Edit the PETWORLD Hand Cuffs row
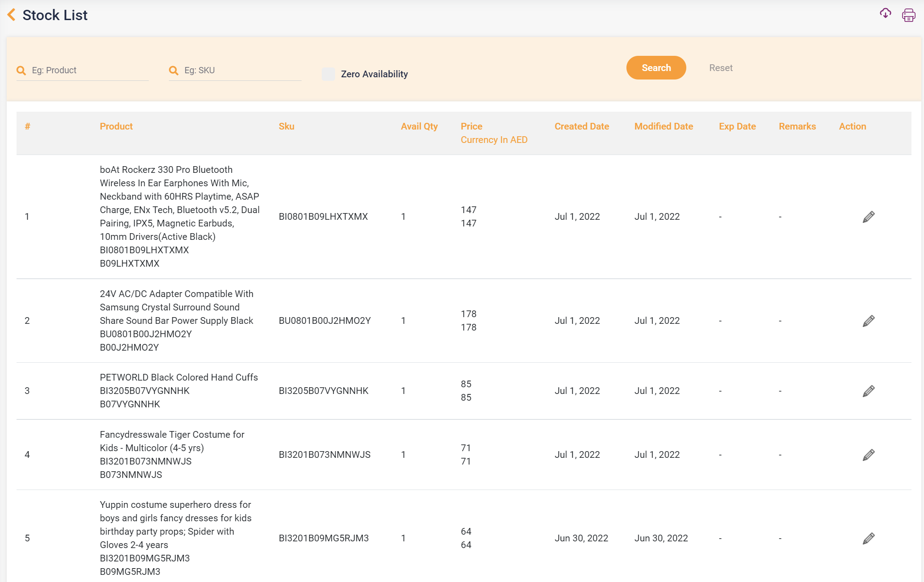 (869, 391)
